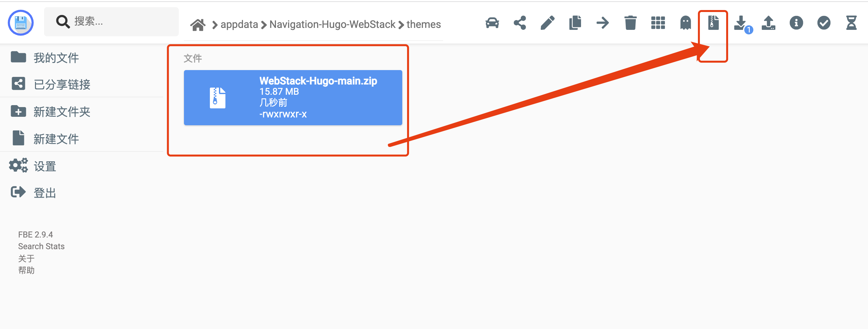Go to appdata in breadcrumb
The image size is (868, 329).
click(x=239, y=24)
